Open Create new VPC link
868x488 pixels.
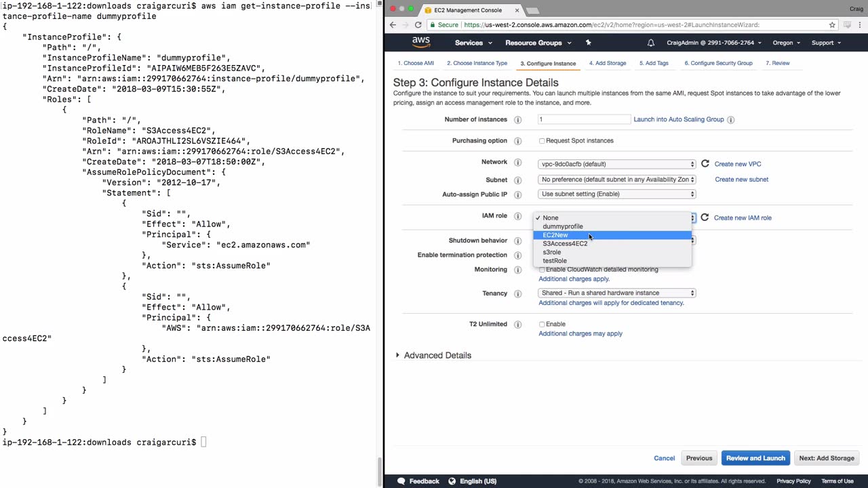click(x=738, y=164)
